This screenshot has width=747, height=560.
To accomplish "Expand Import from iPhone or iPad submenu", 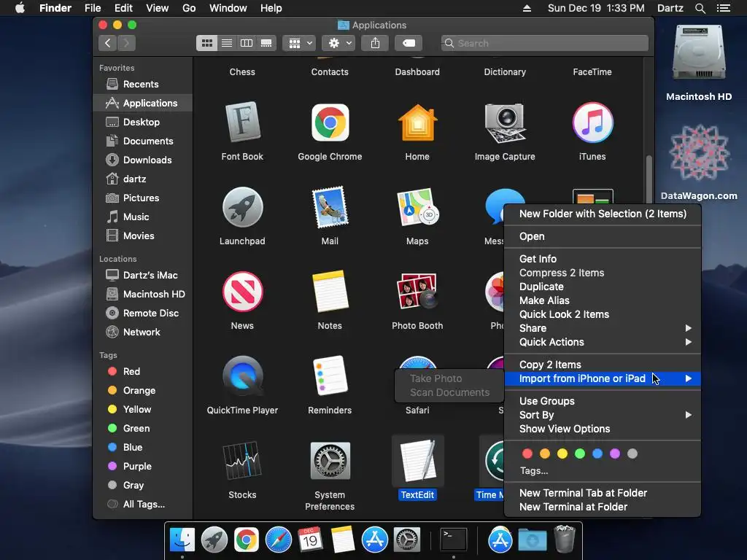I will coord(603,378).
